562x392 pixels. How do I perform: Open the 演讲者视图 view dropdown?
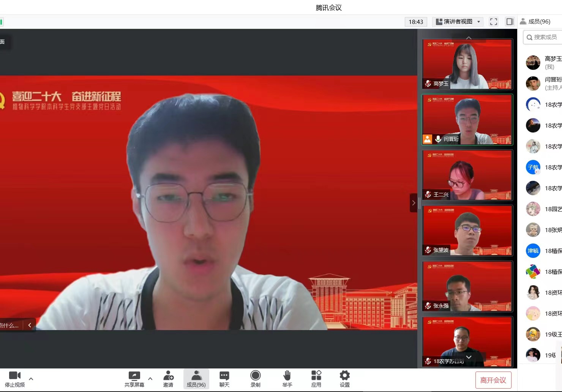click(x=458, y=22)
